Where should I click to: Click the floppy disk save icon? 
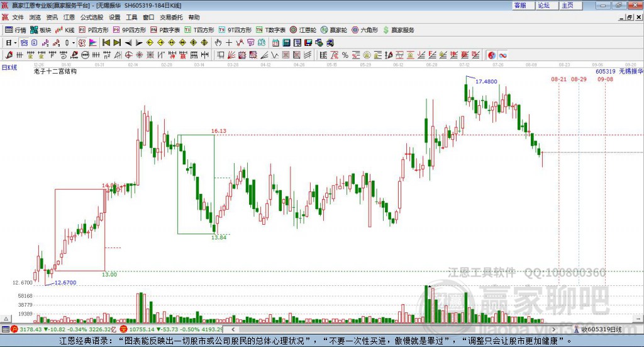click(x=308, y=43)
